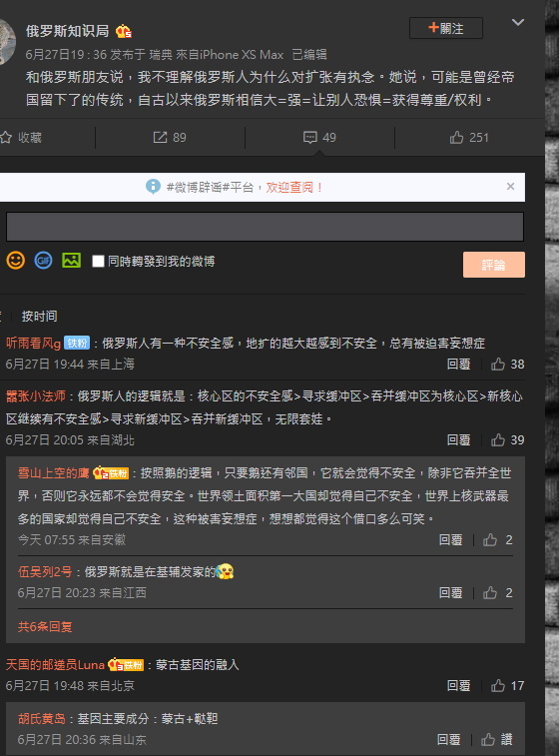Screen dimensions: 559x756
Task: Sort comments by 按时间
Action: pos(39,317)
